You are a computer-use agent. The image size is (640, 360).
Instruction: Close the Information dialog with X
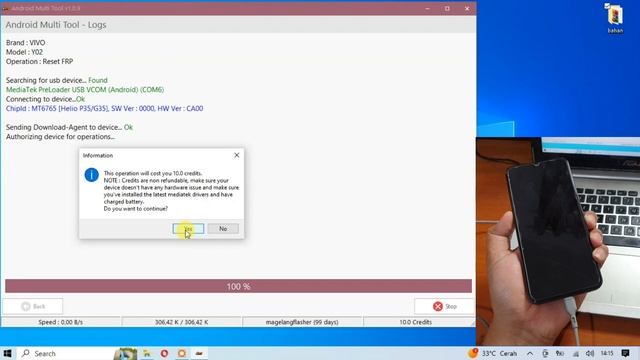[237, 155]
